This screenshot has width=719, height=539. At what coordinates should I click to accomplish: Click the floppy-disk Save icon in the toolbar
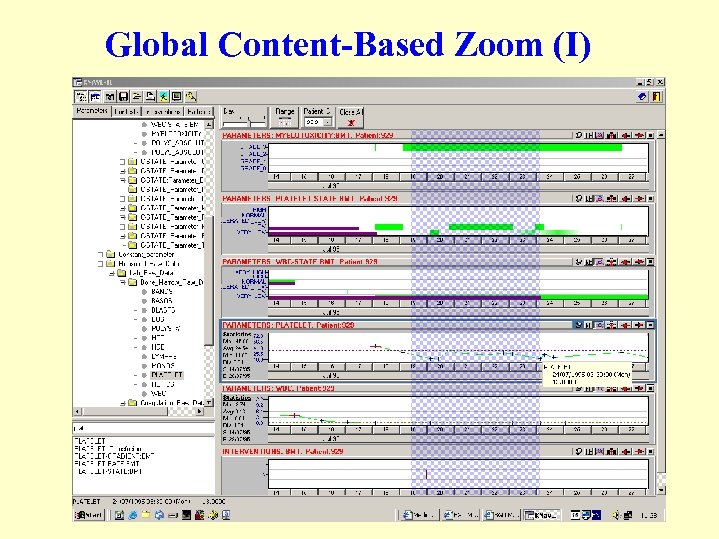pos(123,97)
